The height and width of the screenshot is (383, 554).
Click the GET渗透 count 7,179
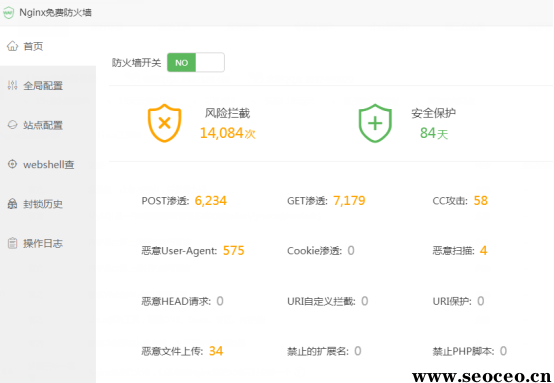[349, 201]
